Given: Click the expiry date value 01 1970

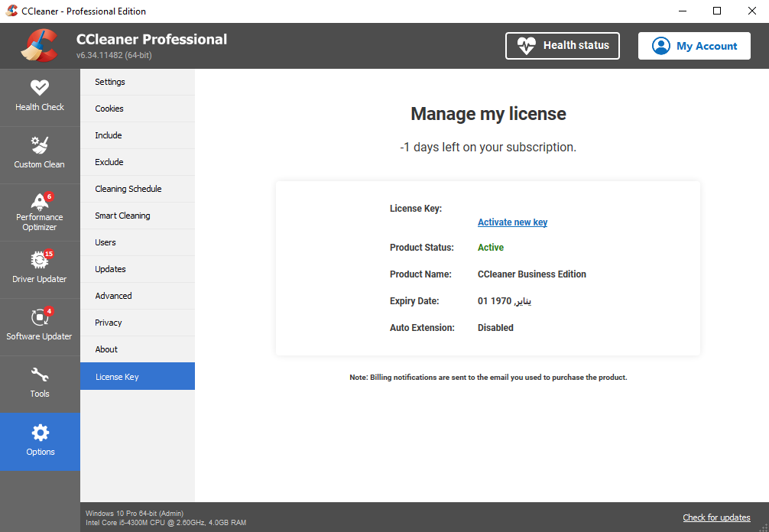Looking at the screenshot, I should 505,301.
